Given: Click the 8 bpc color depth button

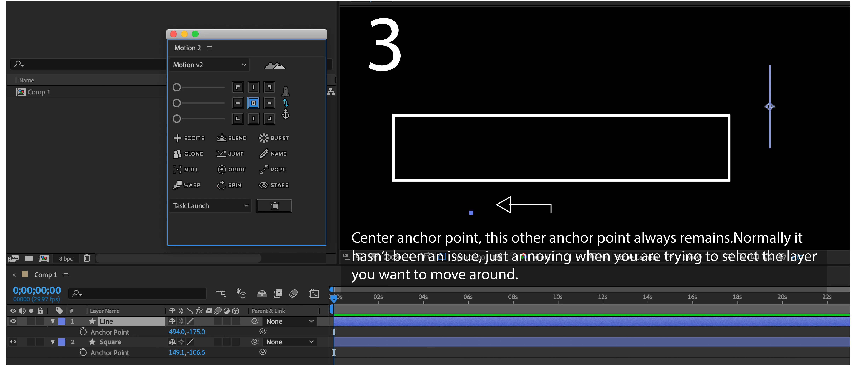Looking at the screenshot, I should pyautogui.click(x=66, y=259).
